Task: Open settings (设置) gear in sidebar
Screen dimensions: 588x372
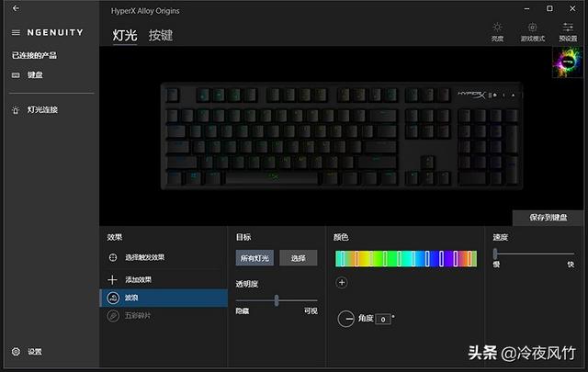Action: (16, 352)
